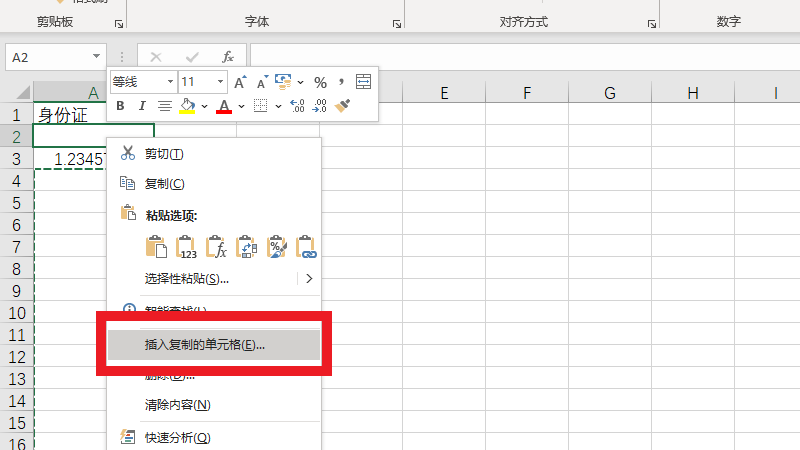Increase font size with the larger A icon

(241, 82)
